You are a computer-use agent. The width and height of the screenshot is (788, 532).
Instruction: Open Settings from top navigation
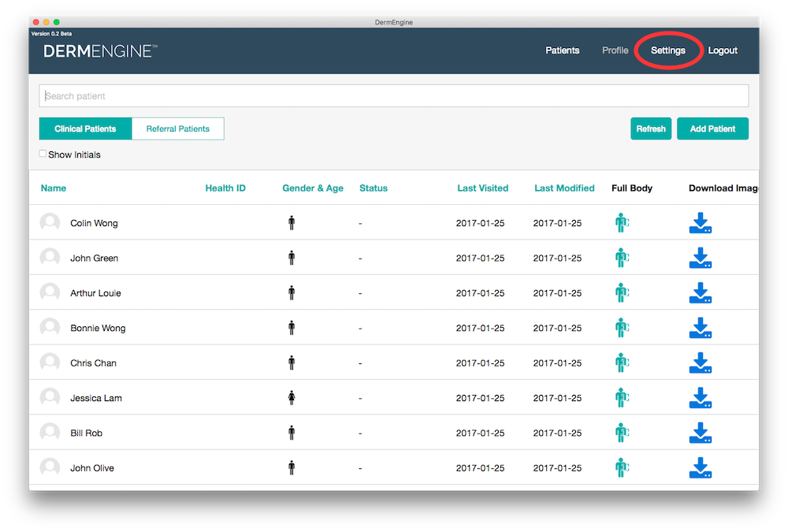point(668,50)
